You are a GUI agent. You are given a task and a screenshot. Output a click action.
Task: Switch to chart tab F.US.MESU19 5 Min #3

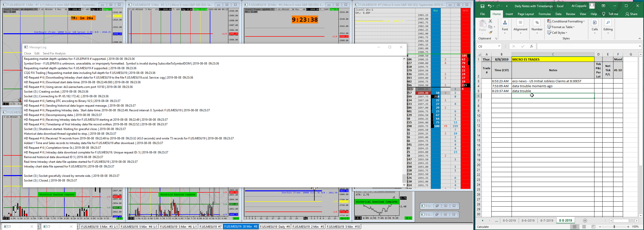(x=99, y=227)
